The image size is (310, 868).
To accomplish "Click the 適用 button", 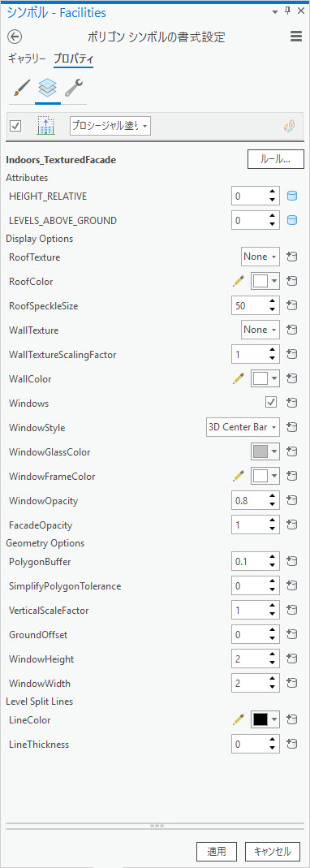I will point(217,851).
